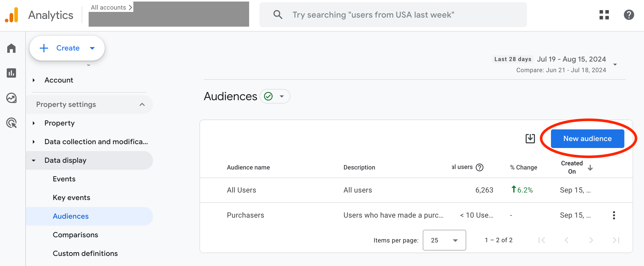The image size is (644, 266).
Task: Open the Audiences status check dropdown
Action: pos(275,97)
